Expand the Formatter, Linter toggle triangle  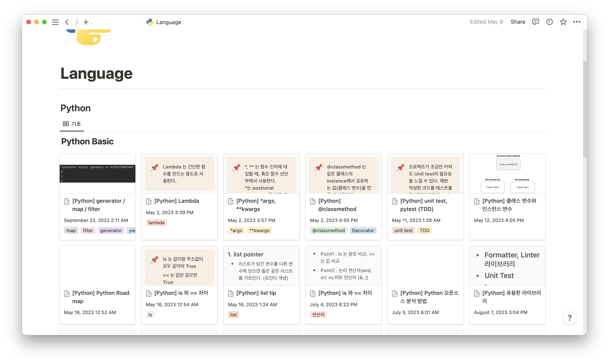(478, 255)
